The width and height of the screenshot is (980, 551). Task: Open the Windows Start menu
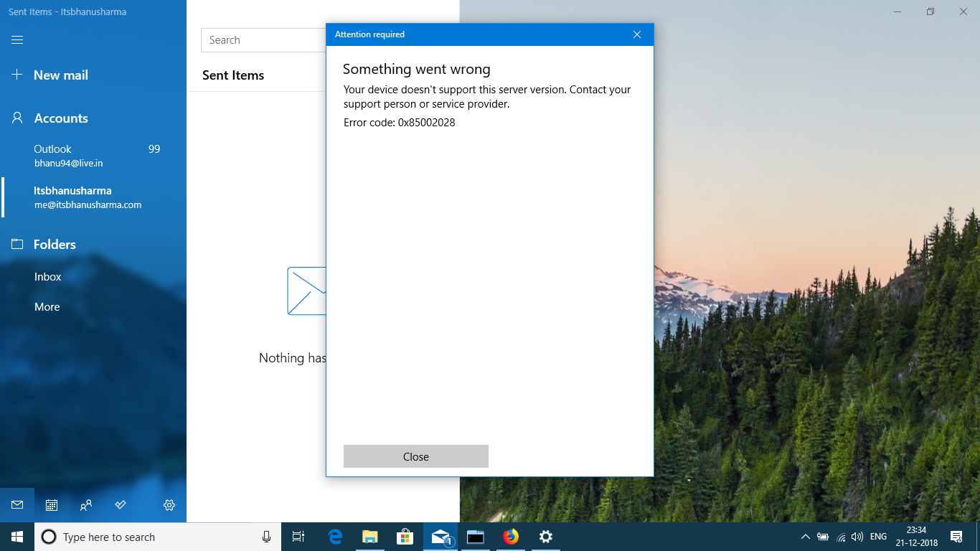coord(17,537)
